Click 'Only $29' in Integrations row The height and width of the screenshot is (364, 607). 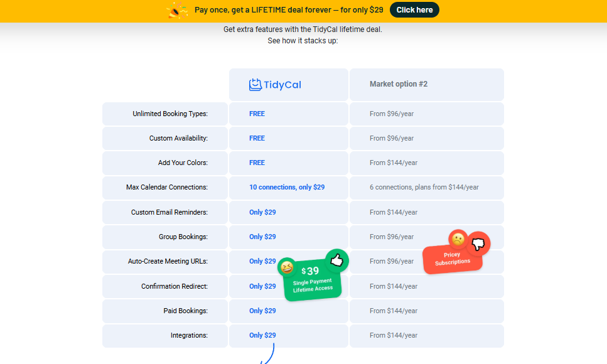coord(262,335)
